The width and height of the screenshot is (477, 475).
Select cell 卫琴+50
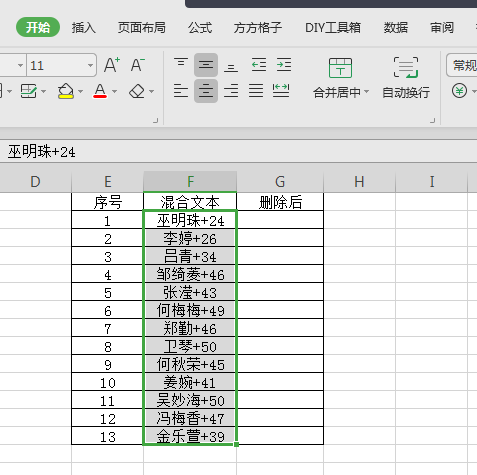(x=190, y=346)
